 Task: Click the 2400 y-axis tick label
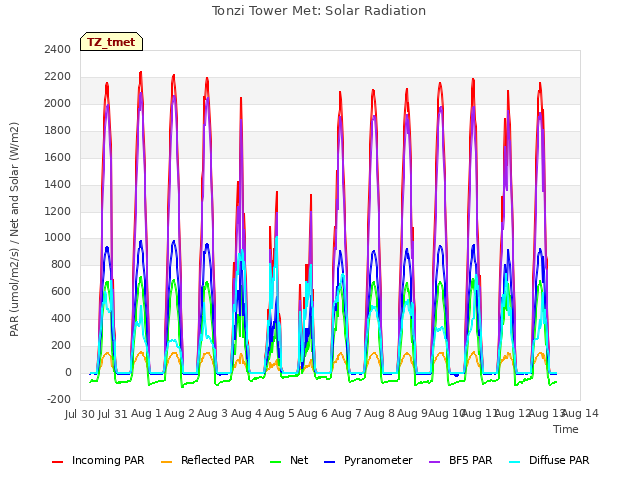pos(58,49)
